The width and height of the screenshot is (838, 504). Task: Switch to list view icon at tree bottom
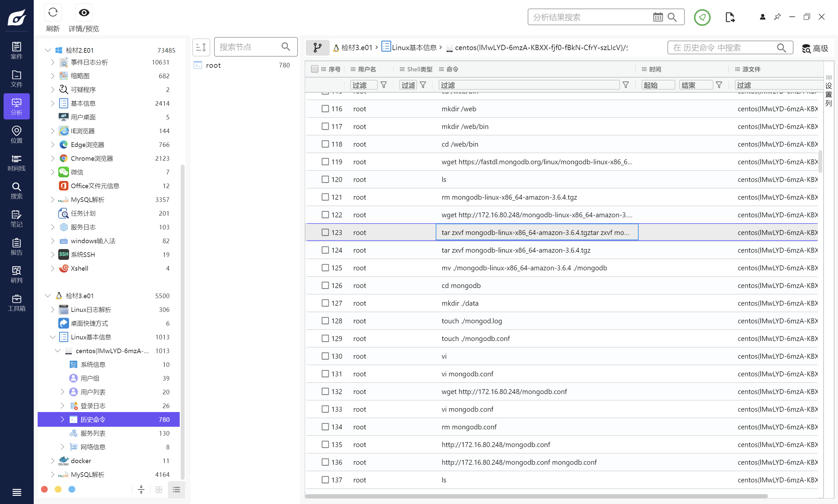[176, 489]
